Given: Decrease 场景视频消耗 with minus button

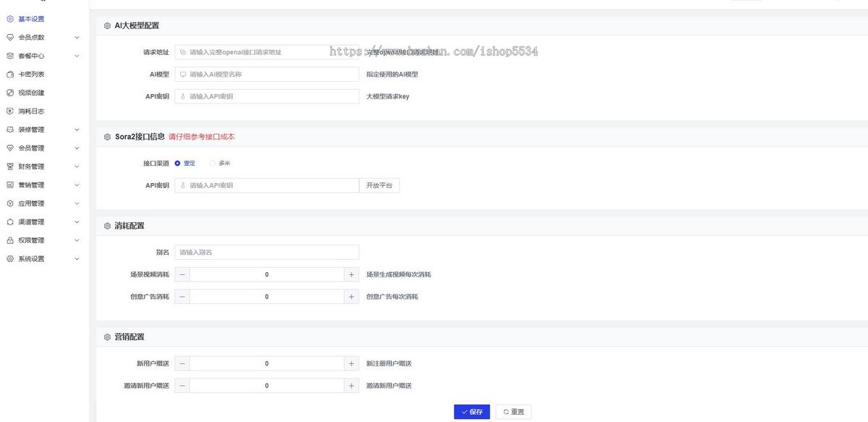Looking at the screenshot, I should click(182, 274).
